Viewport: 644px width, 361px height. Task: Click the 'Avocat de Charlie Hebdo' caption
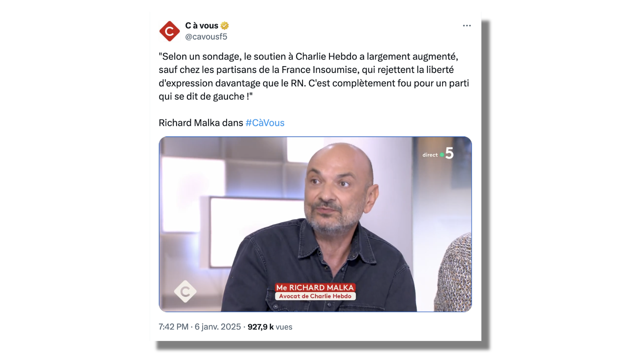click(315, 296)
